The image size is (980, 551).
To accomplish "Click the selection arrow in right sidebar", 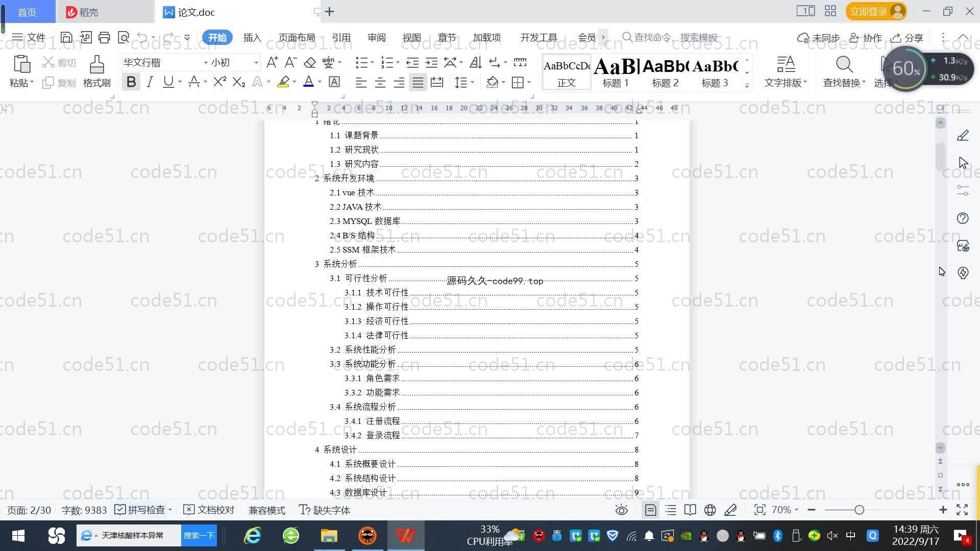I will pos(963,163).
